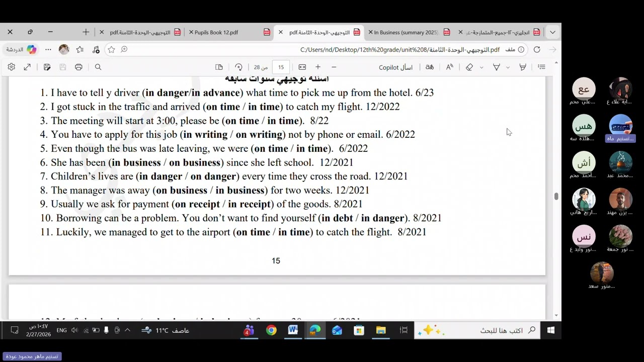Viewport: 644px width, 362px height.
Task: Open Microsoft Word from taskbar
Action: (x=293, y=330)
